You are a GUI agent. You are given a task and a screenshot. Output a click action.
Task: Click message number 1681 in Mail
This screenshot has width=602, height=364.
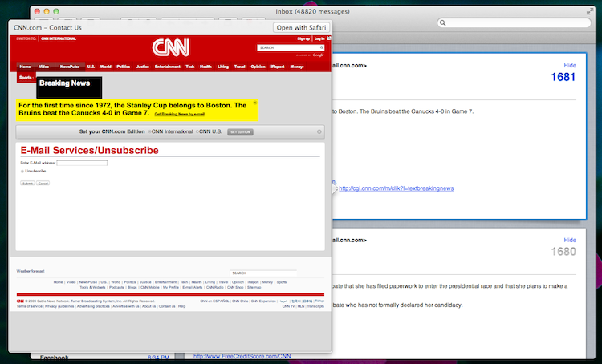(563, 77)
